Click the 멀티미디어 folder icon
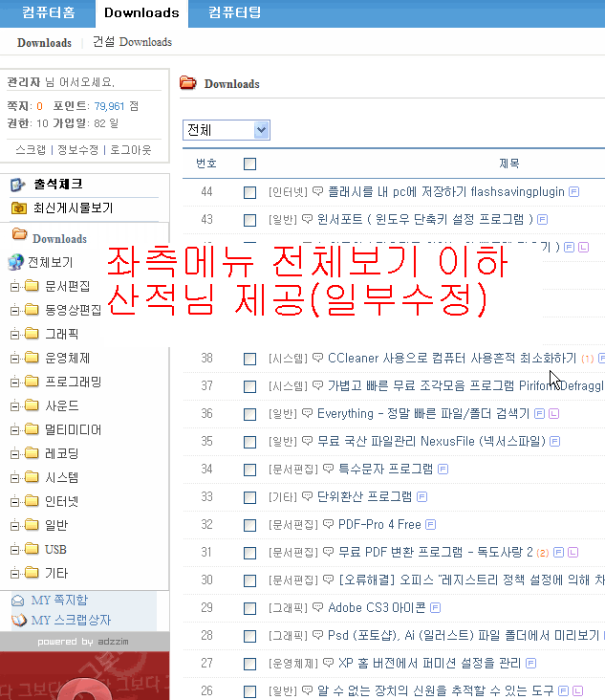This screenshot has height=700, width=605. (x=32, y=429)
